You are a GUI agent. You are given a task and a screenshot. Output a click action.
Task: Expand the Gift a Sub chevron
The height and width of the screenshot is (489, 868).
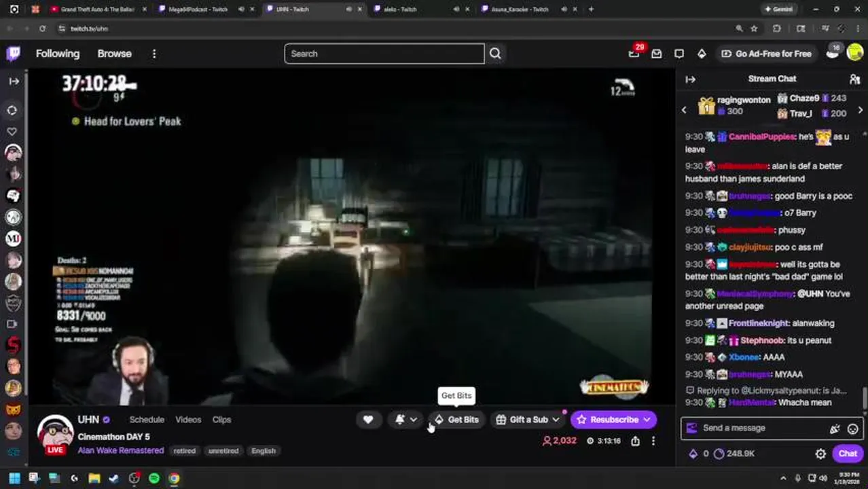[556, 420]
